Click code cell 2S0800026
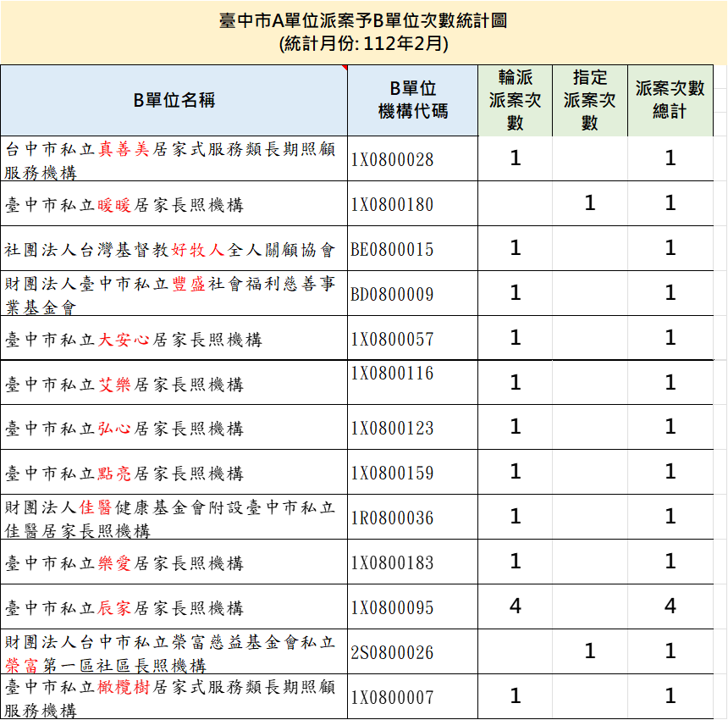The image size is (728, 720). click(413, 652)
